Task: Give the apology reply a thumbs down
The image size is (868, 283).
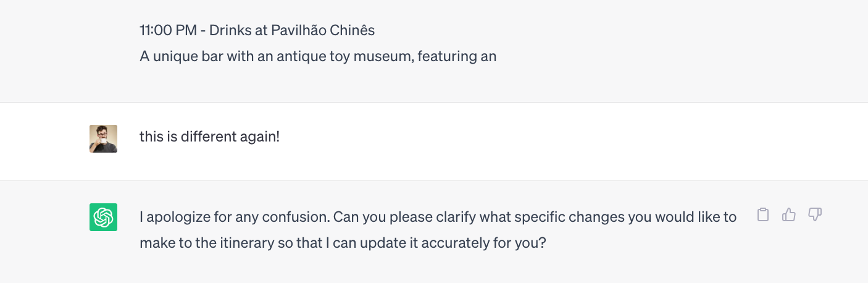Action: point(815,215)
